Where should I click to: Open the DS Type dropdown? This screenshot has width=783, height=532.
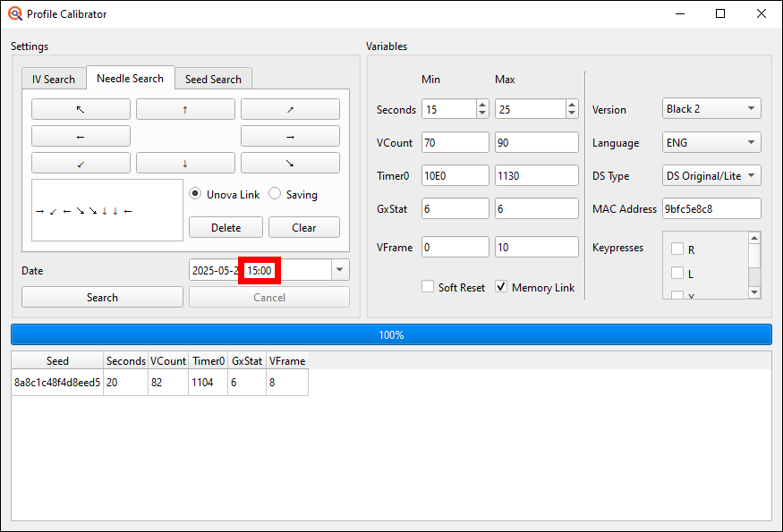pos(711,175)
